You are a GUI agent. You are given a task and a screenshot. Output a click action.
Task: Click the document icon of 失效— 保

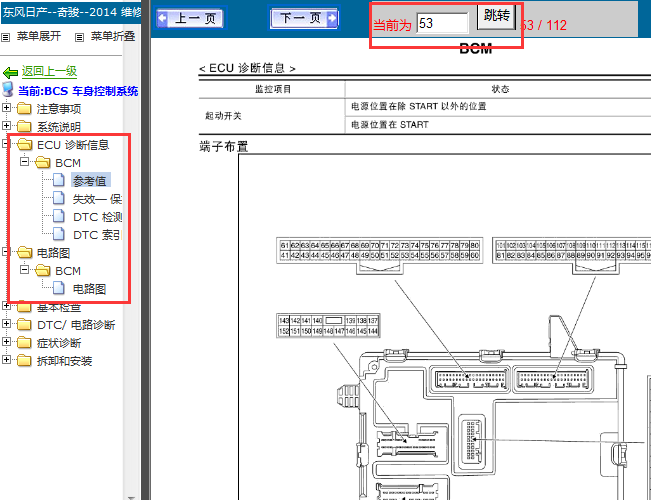coord(59,198)
